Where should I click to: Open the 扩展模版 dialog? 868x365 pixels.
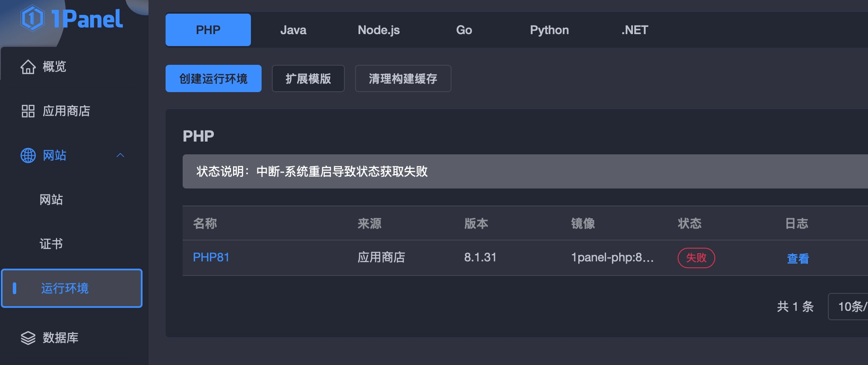click(308, 78)
